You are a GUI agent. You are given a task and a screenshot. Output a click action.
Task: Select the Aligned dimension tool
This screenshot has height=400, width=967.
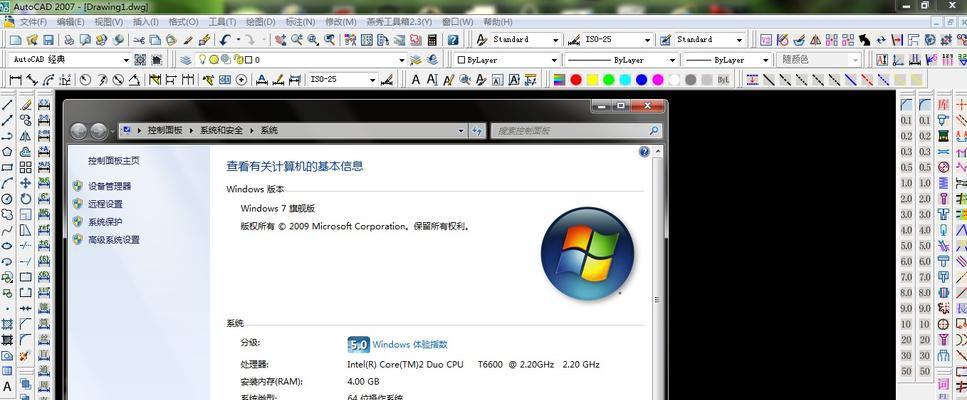32,80
